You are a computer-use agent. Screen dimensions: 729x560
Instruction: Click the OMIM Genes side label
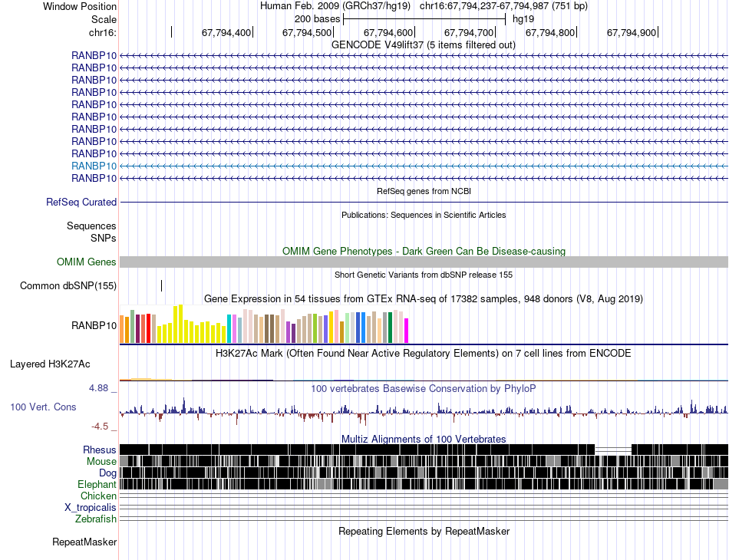(87, 262)
